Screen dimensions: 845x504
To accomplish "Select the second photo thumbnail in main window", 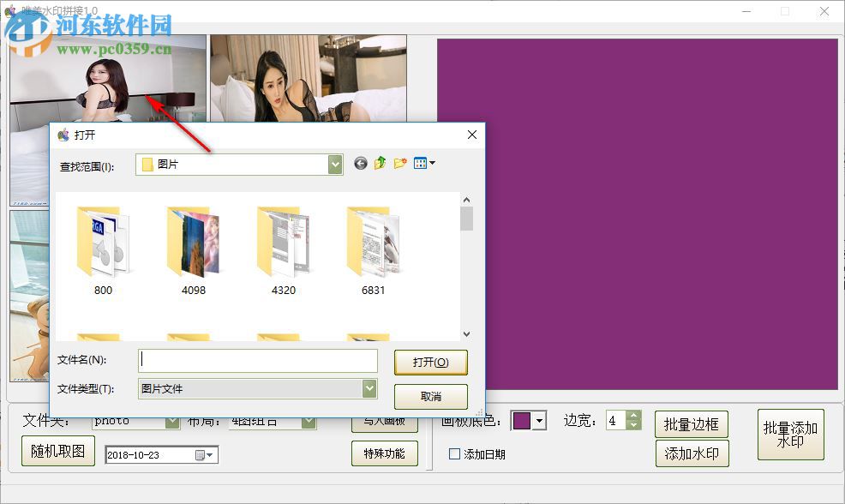I will pyautogui.click(x=309, y=78).
